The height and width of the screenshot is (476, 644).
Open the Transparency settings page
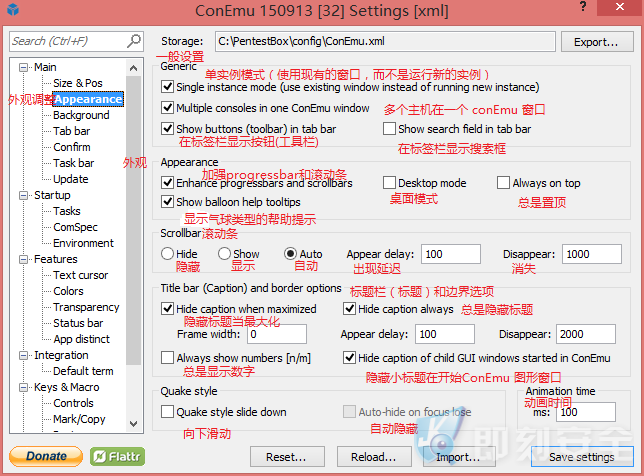86,307
